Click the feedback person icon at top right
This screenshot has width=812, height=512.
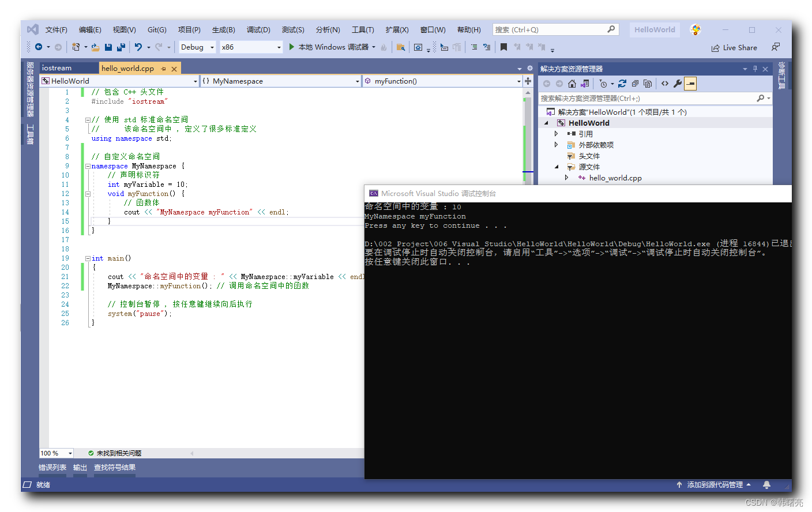(776, 47)
